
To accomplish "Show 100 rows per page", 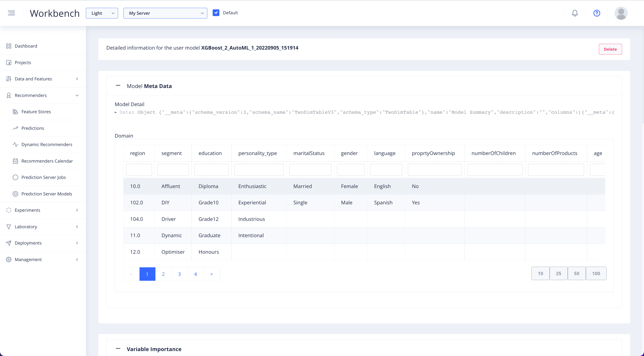I will tap(596, 273).
